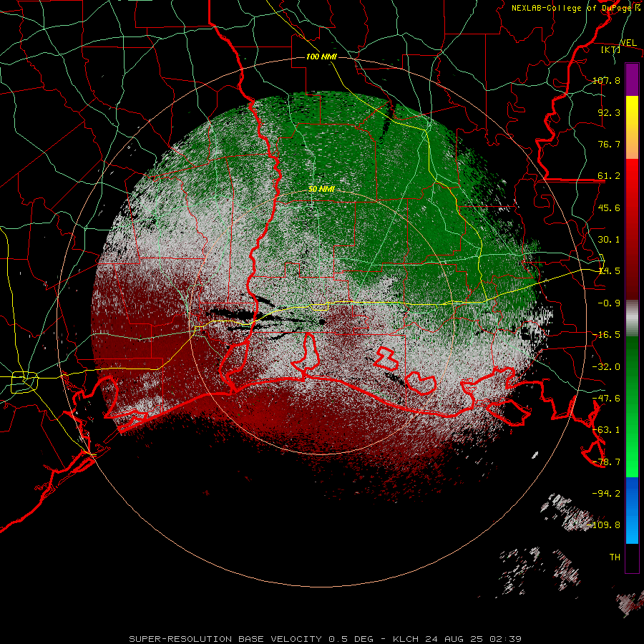The image size is (644, 644).
Task: Click the 107.8 velocity scale value
Action: pos(606,80)
